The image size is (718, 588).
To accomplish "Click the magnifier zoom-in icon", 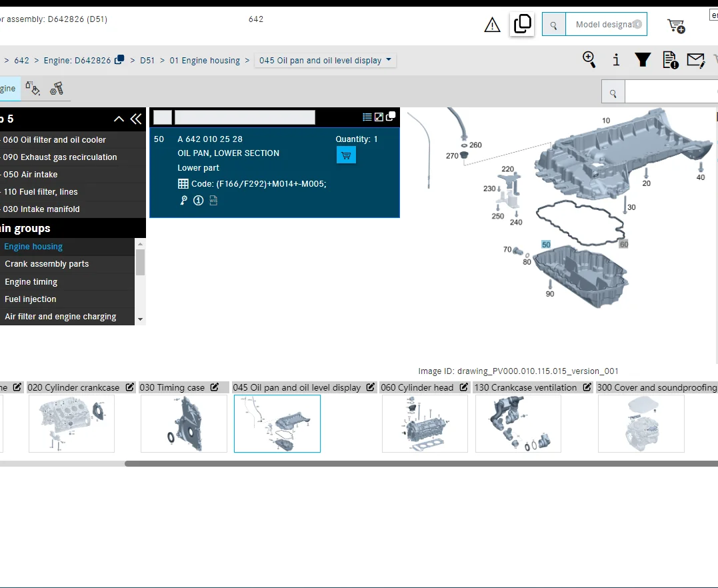I will (x=589, y=59).
